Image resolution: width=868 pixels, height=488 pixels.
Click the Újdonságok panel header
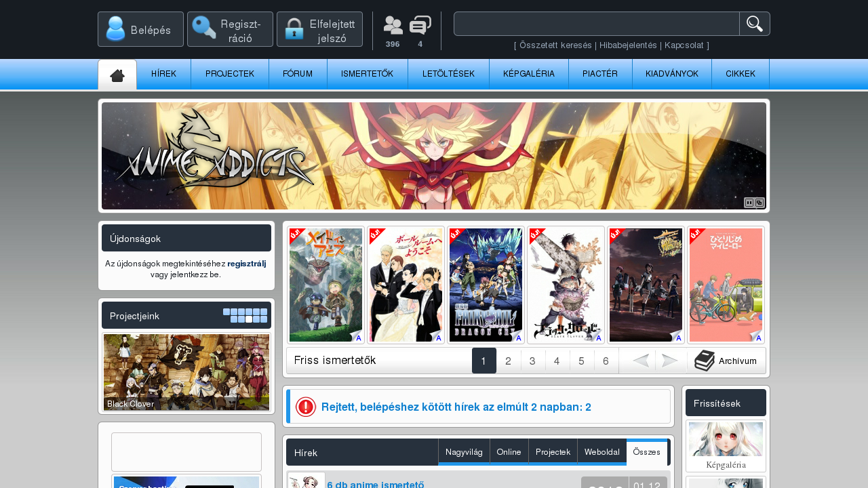186,238
